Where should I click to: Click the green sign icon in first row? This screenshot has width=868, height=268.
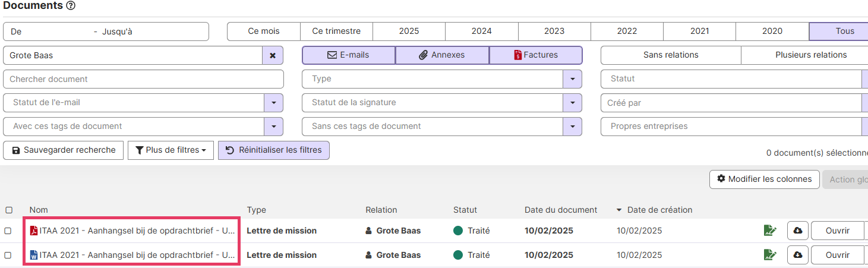pos(770,231)
